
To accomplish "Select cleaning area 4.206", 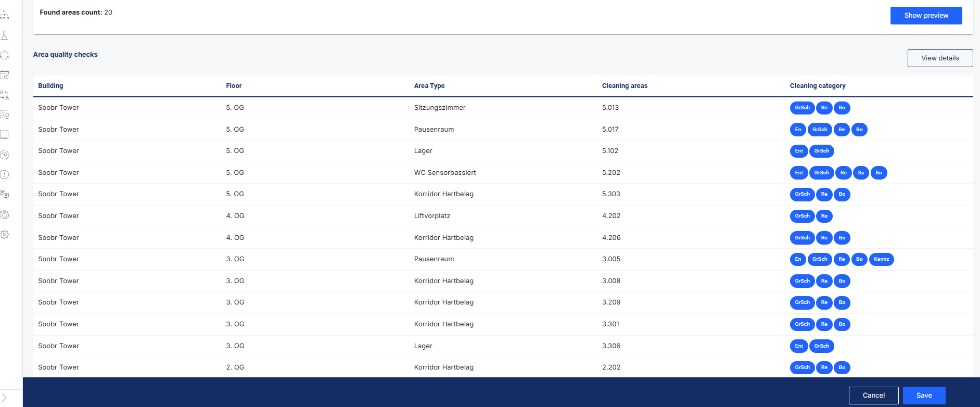I will [x=611, y=238].
